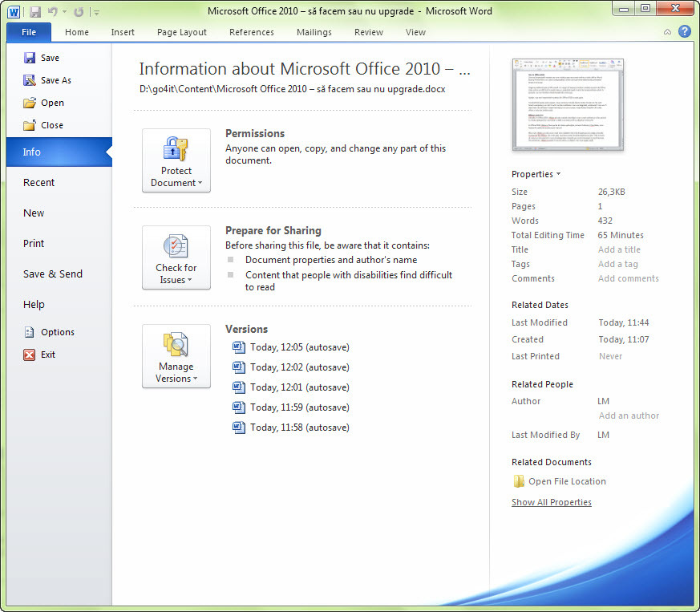The height and width of the screenshot is (612, 700).
Task: Click the File tab
Action: pos(29,32)
